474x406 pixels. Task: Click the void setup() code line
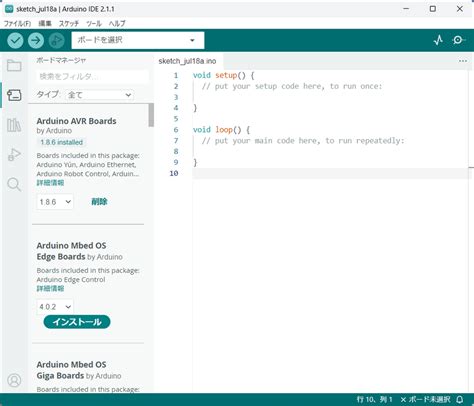point(223,75)
